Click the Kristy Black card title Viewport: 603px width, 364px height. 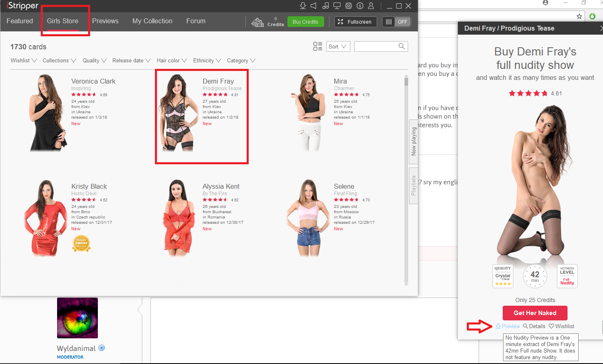click(89, 186)
